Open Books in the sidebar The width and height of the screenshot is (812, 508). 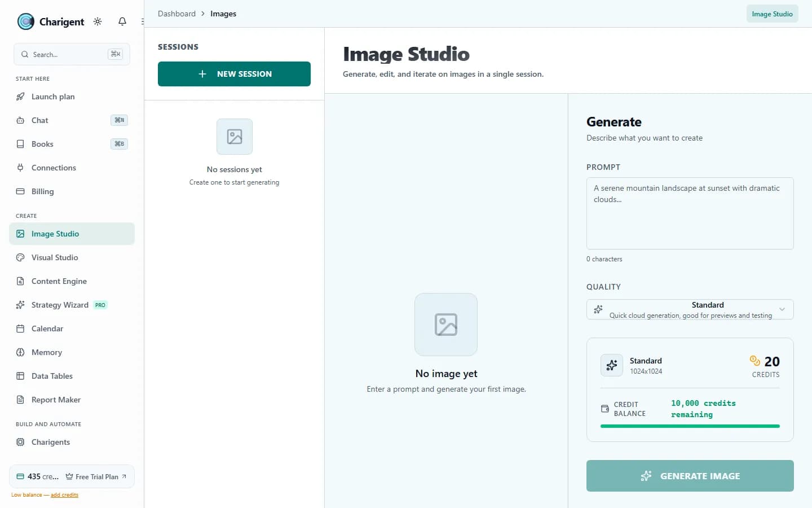pos(72,144)
